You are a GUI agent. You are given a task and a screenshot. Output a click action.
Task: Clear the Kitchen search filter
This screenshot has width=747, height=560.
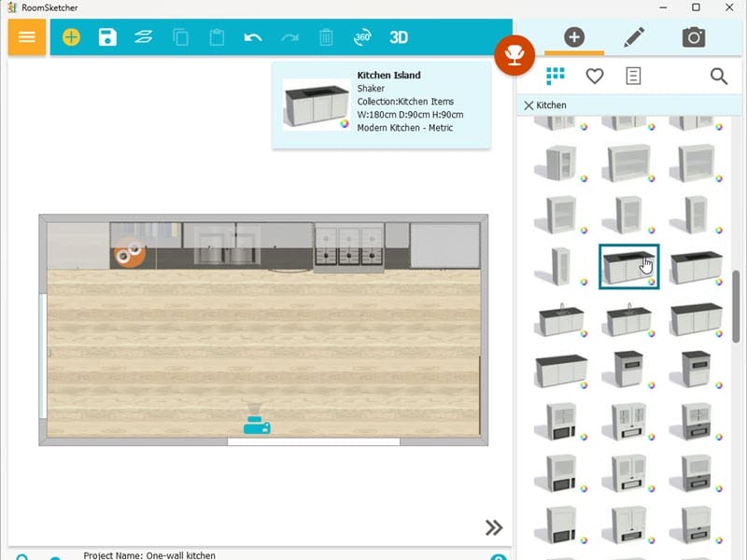[x=530, y=105]
